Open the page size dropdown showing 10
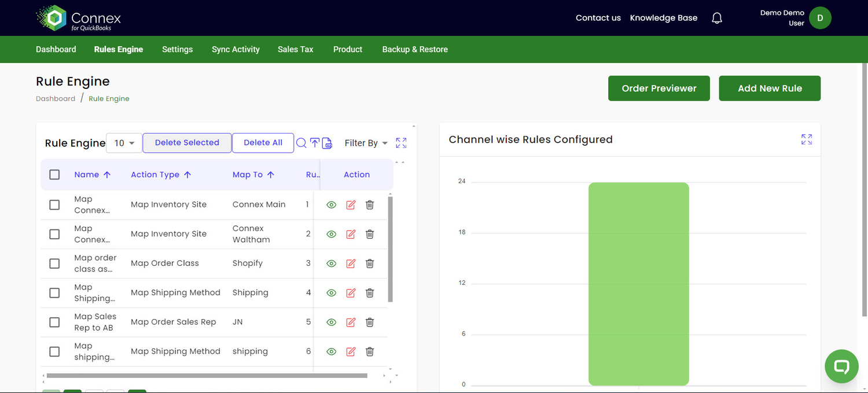This screenshot has height=393, width=868. tap(124, 143)
